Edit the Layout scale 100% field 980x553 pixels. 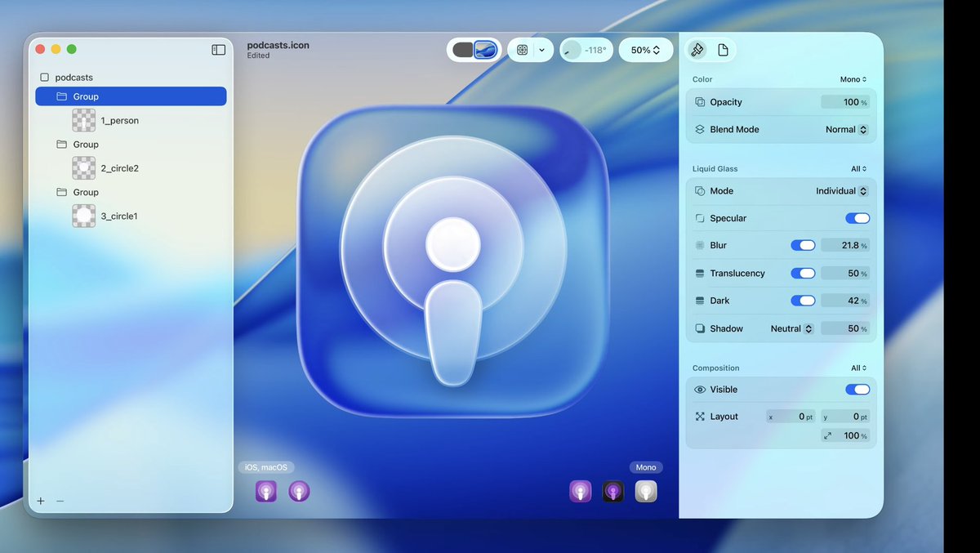(x=845, y=436)
